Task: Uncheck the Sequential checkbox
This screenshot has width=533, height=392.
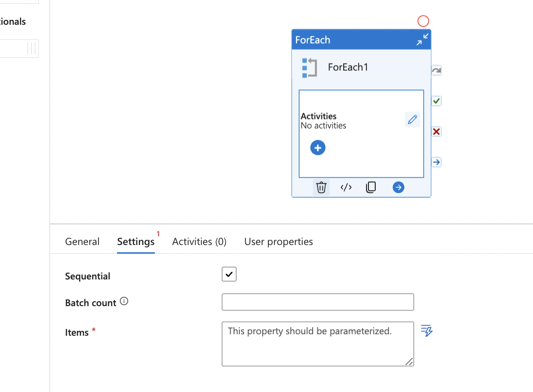Action: point(229,274)
